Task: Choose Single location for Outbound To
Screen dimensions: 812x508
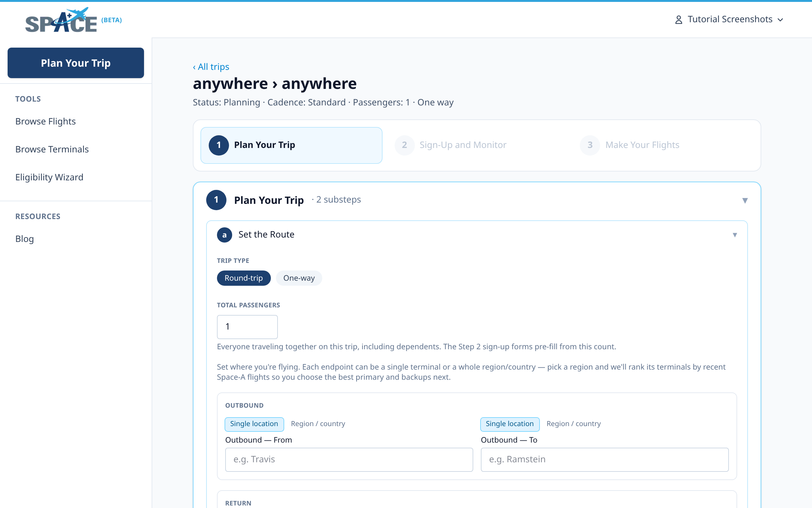Action: click(x=510, y=424)
